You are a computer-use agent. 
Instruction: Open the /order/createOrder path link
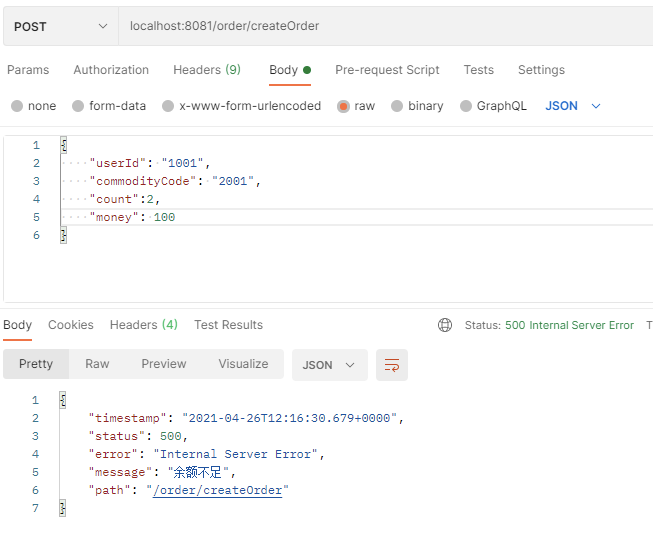click(217, 491)
